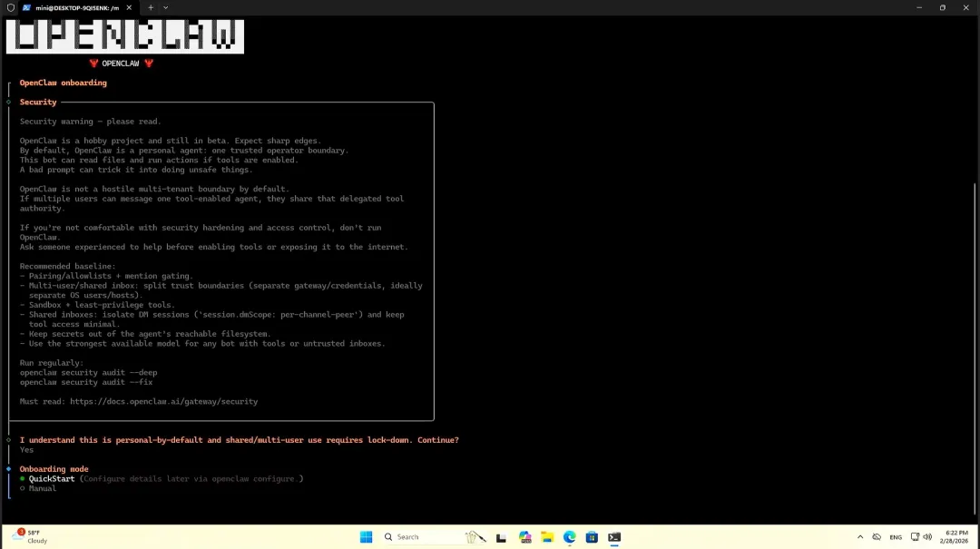The image size is (980, 549).
Task: Click the 'Onboarding mode' prompt label
Action: point(54,469)
